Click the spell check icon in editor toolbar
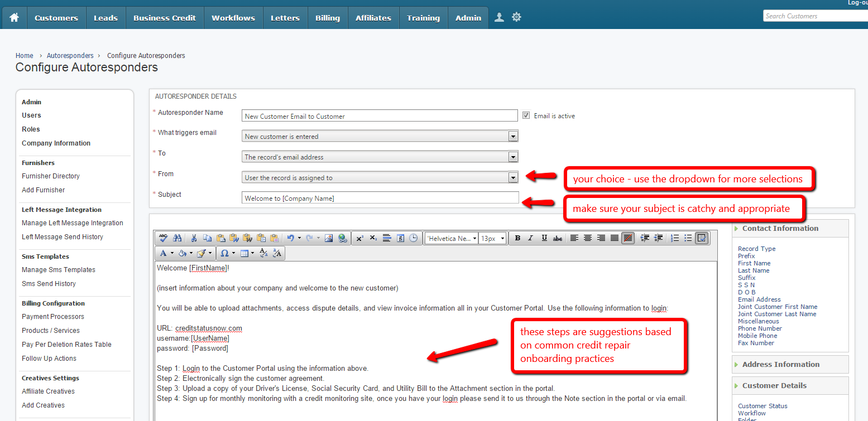The height and width of the screenshot is (421, 868). coord(163,238)
